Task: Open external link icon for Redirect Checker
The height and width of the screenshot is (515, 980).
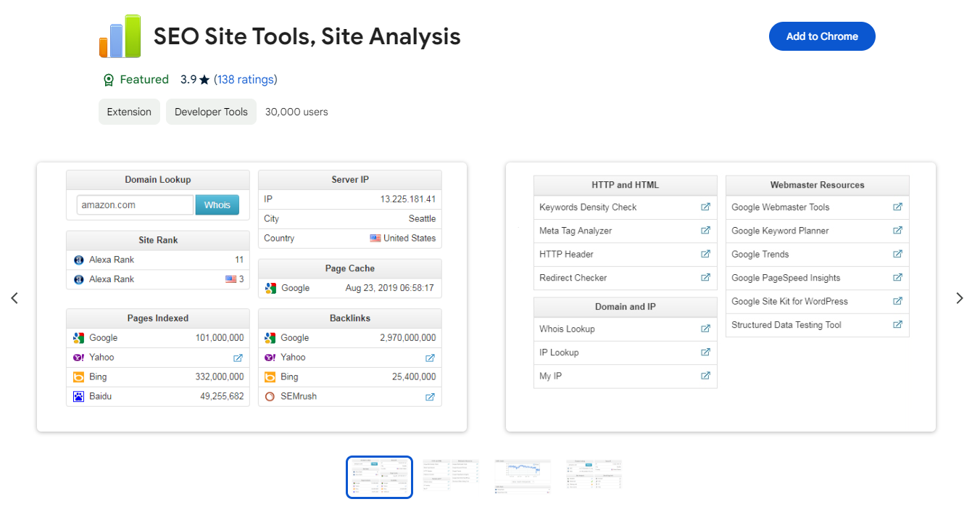Action: tap(705, 278)
